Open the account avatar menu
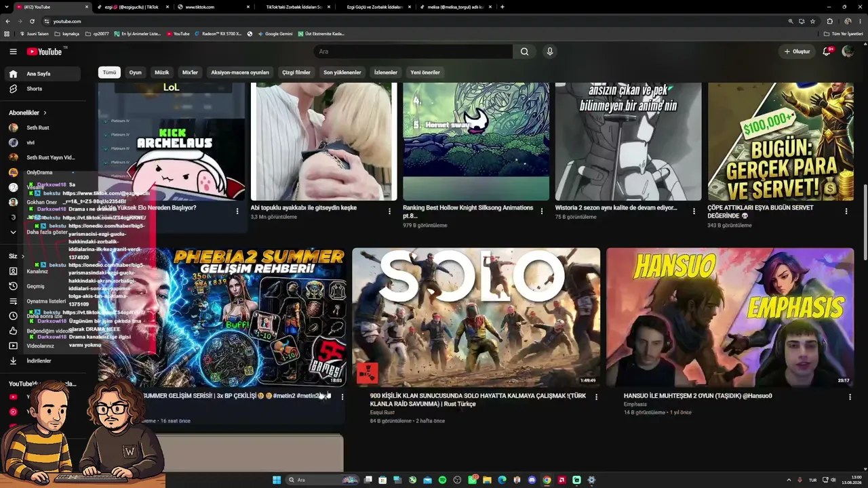Image resolution: width=868 pixels, height=488 pixels. (848, 52)
